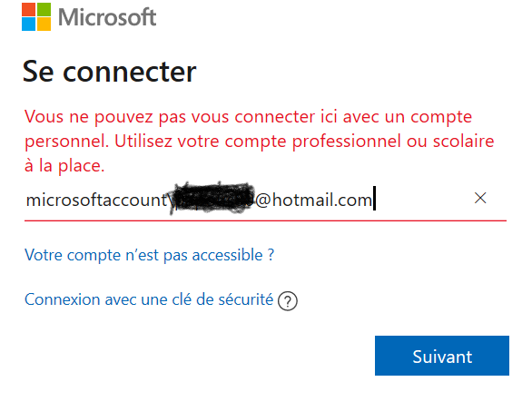Click the blue square of the Microsoft logo

pos(28,24)
